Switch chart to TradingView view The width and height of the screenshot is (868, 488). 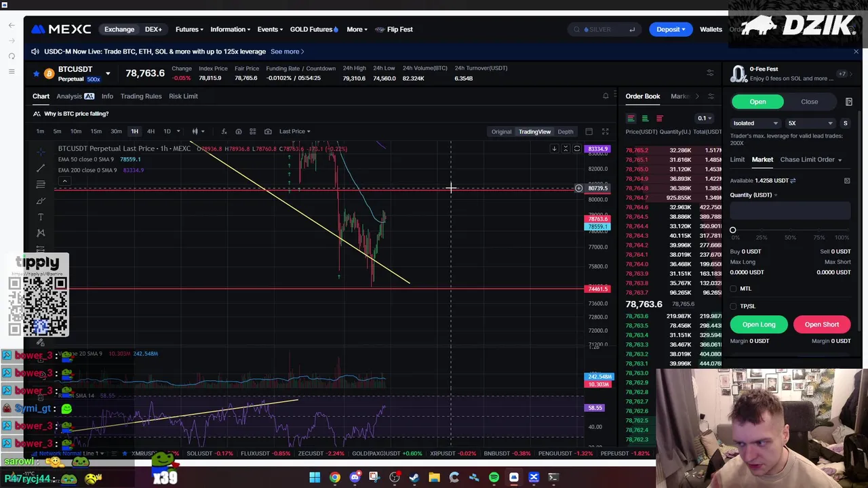tap(534, 131)
